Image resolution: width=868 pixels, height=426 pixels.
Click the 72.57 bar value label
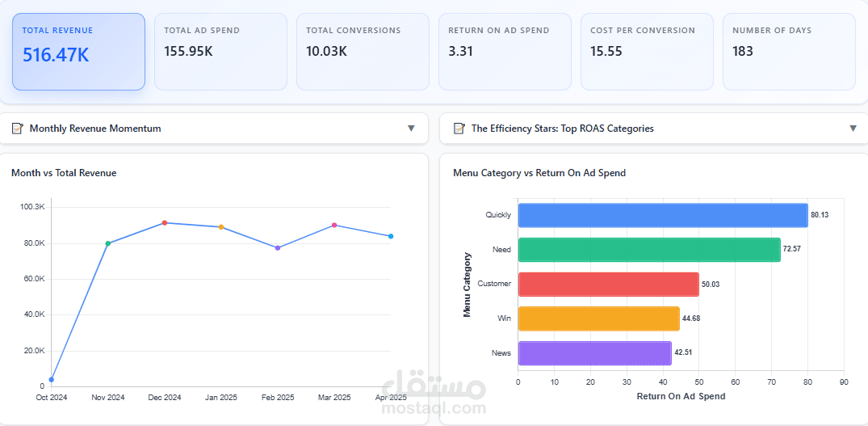(x=791, y=249)
